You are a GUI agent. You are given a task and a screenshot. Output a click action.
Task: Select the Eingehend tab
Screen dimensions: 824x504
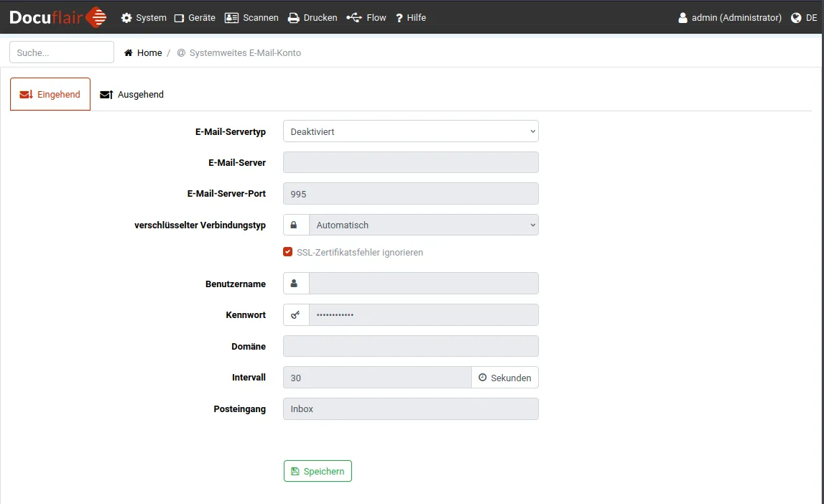[50, 95]
